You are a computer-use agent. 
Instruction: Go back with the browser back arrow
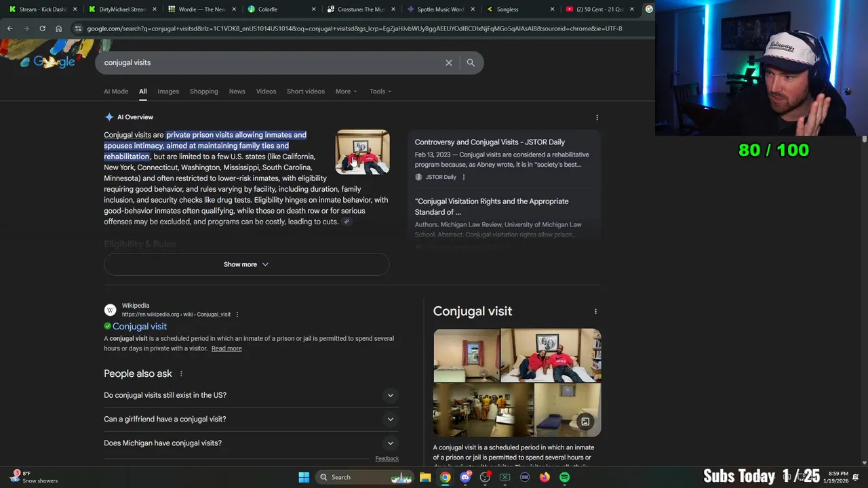point(9,28)
